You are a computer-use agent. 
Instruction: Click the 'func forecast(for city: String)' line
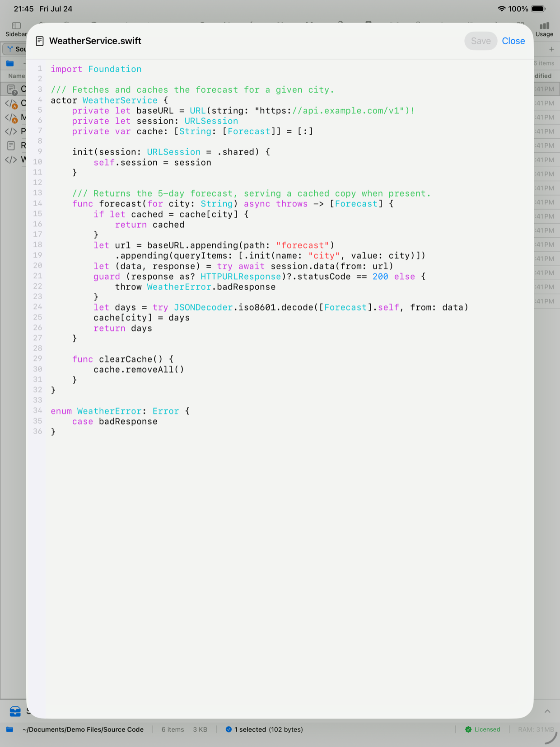coord(233,204)
